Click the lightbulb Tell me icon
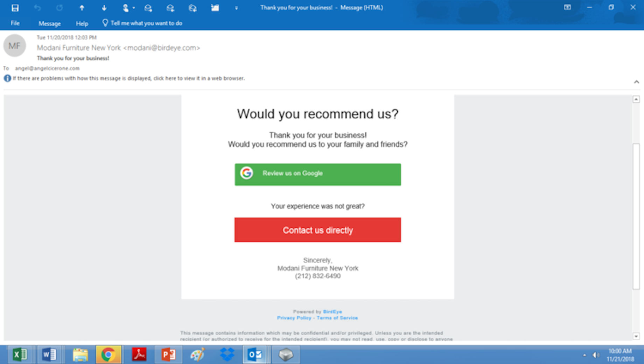This screenshot has height=364, width=644. pos(105,23)
